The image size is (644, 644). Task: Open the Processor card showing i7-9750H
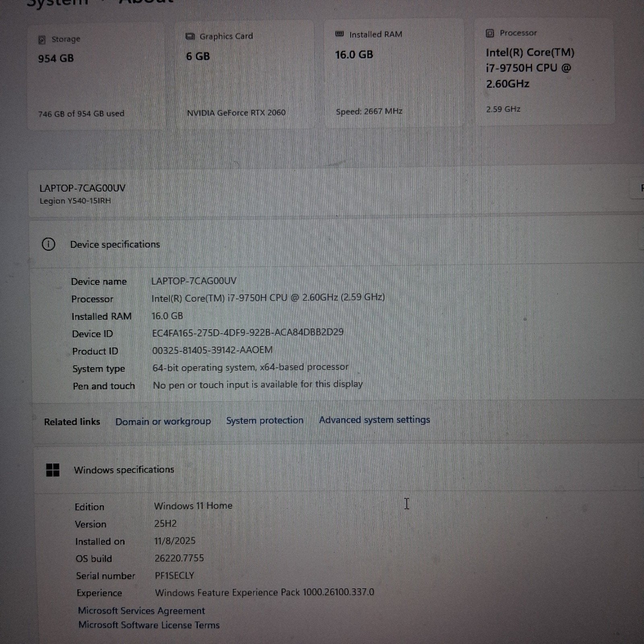pyautogui.click(x=545, y=71)
